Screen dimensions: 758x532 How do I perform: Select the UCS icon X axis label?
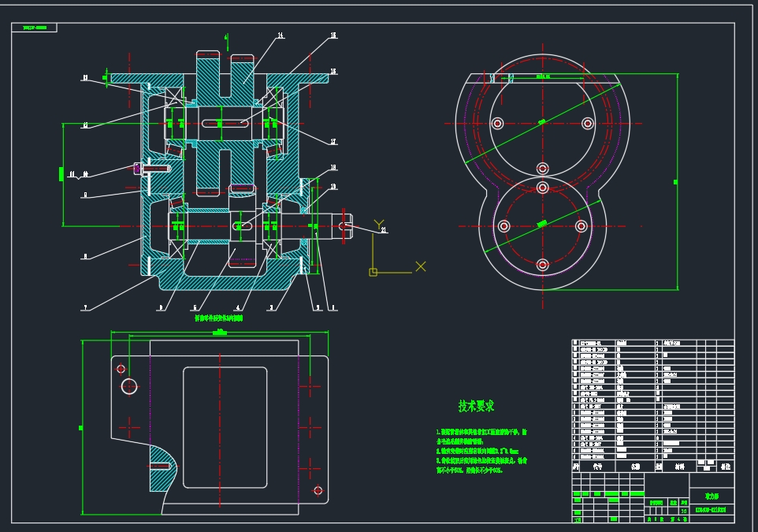click(x=421, y=266)
